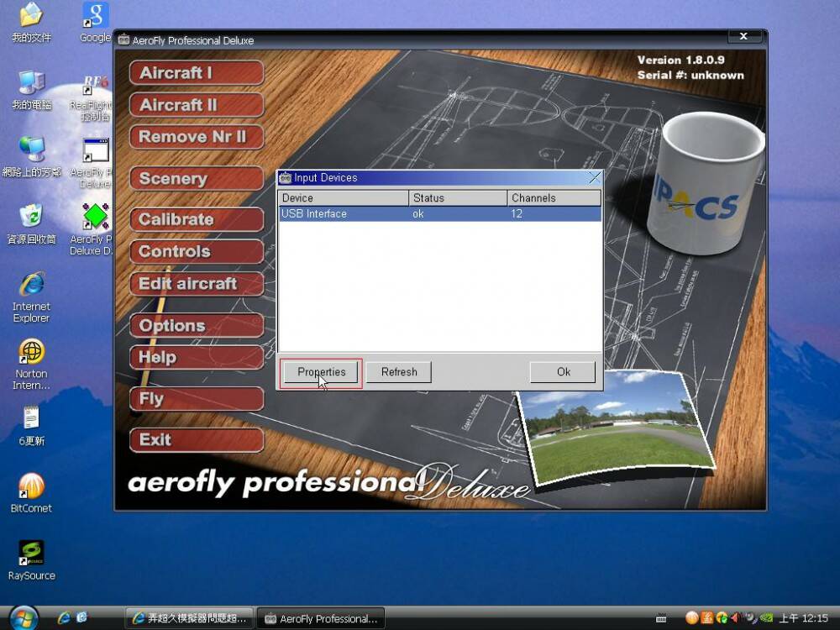Close the AeroFly Professional Deluxe window
Viewport: 840px width, 630px height.
click(x=744, y=36)
